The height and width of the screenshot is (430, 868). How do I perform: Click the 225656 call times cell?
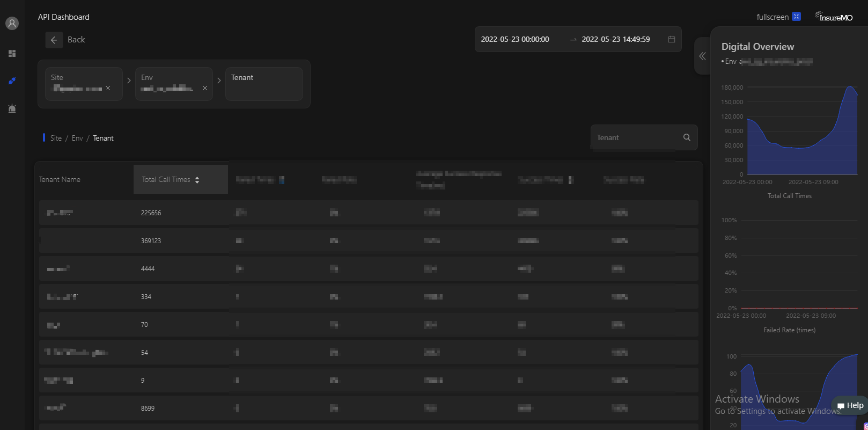(x=151, y=213)
